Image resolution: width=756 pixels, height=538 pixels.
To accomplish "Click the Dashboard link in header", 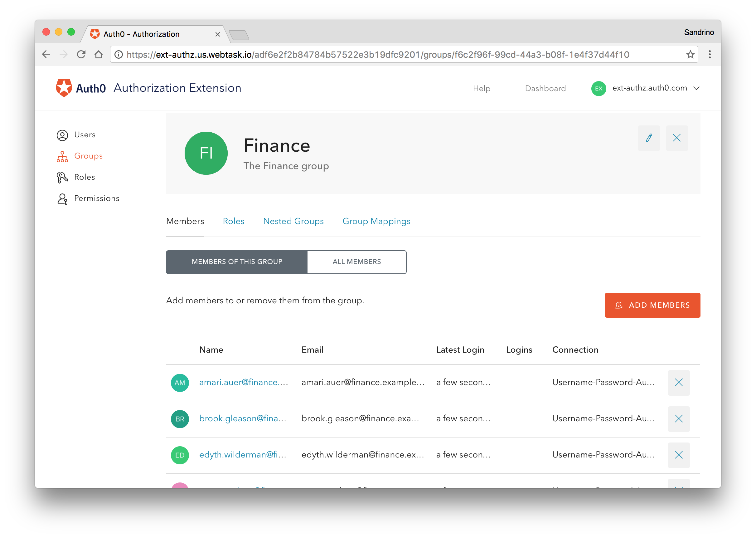I will click(545, 88).
